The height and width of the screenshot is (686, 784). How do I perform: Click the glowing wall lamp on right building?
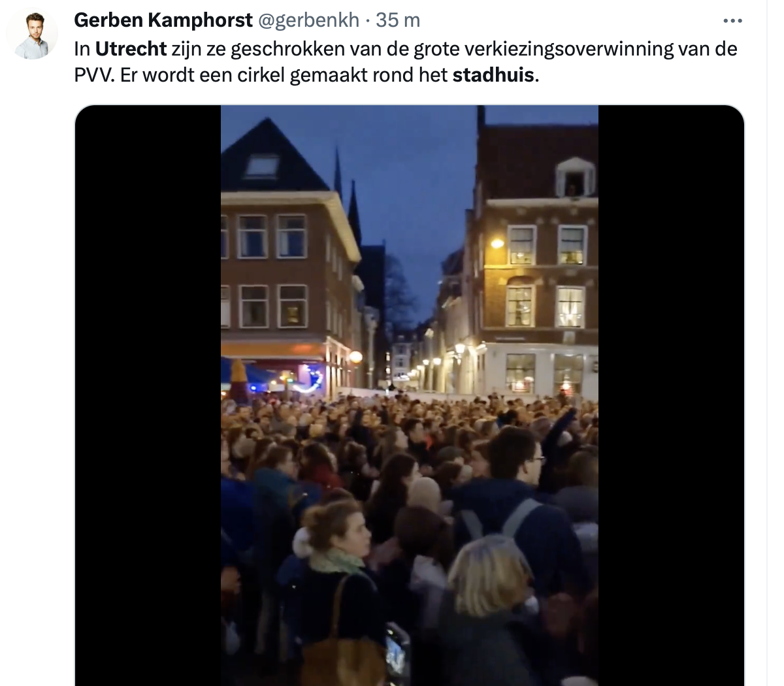click(x=497, y=243)
